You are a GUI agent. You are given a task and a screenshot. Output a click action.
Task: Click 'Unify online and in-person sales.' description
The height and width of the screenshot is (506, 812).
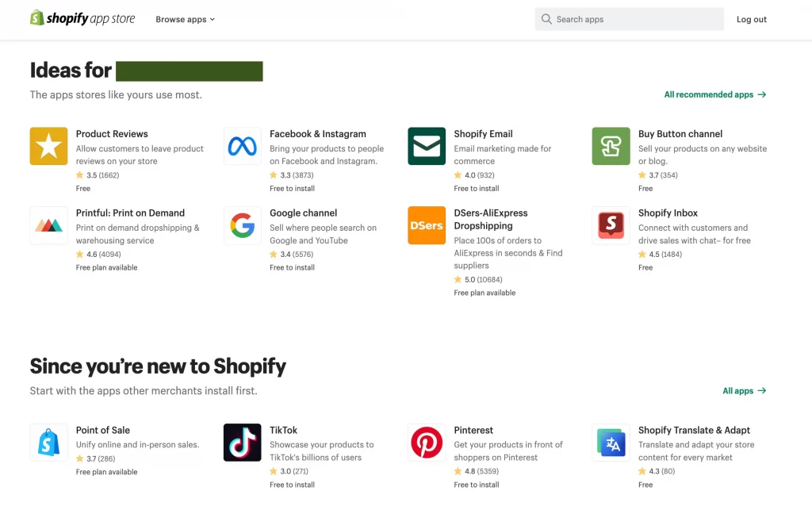[x=137, y=444]
